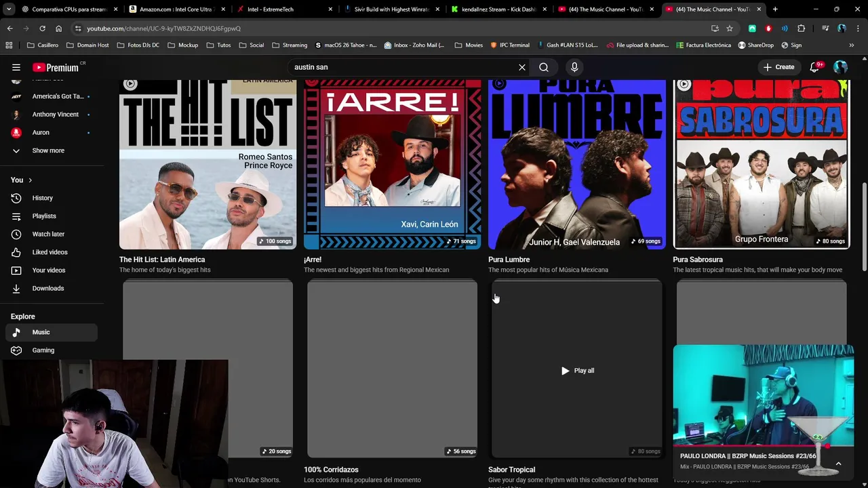Screen dimensions: 868x488
Task: Select Gaming under Explore
Action: pyautogui.click(x=52, y=350)
